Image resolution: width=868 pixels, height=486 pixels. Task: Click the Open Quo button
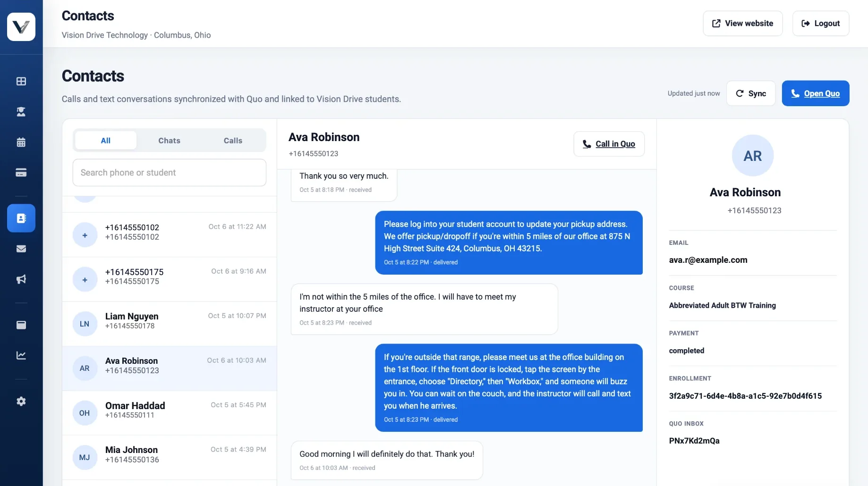(816, 93)
